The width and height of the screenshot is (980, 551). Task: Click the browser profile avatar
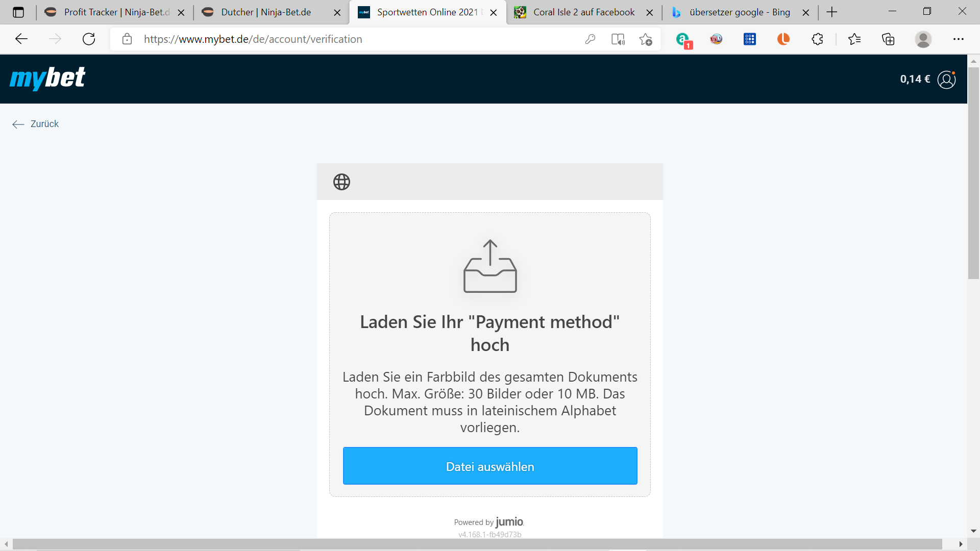(923, 39)
